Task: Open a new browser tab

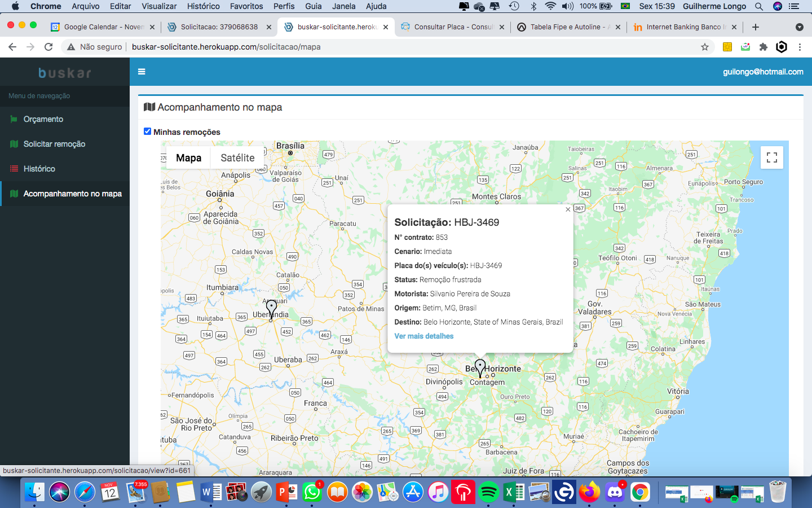Action: [756, 27]
